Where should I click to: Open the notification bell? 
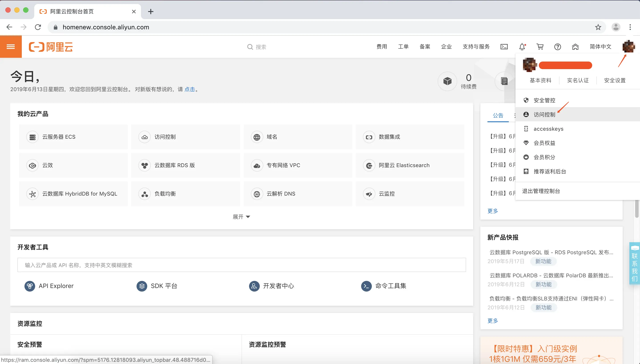522,47
